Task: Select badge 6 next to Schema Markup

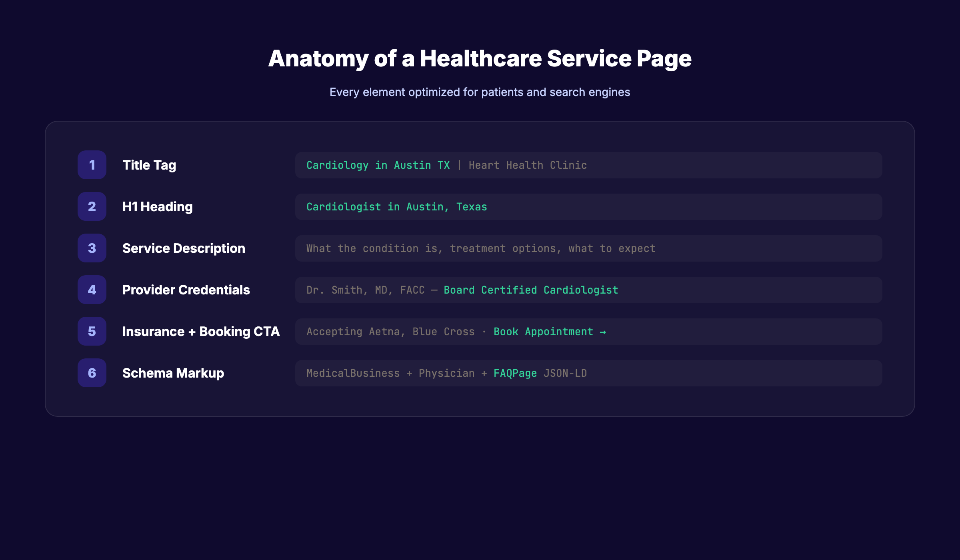Action: pyautogui.click(x=92, y=373)
